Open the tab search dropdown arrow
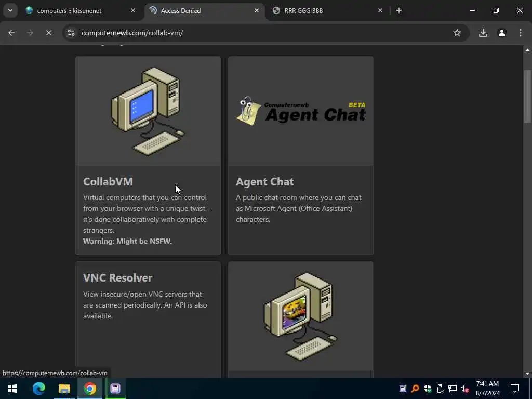 click(10, 10)
